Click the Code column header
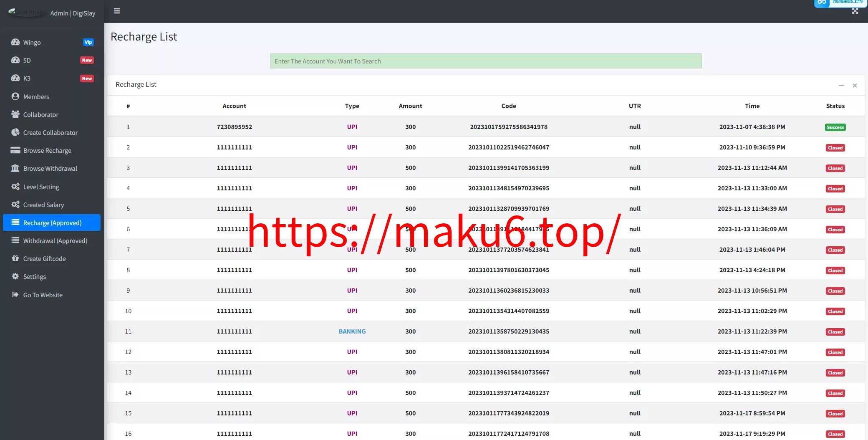 tap(509, 106)
